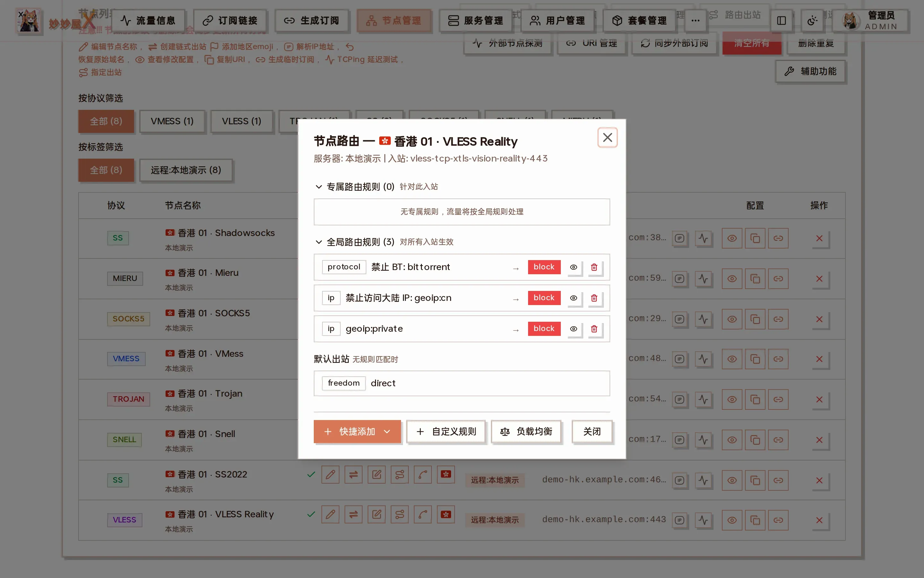Edit name of SS2022 node

(x=330, y=474)
